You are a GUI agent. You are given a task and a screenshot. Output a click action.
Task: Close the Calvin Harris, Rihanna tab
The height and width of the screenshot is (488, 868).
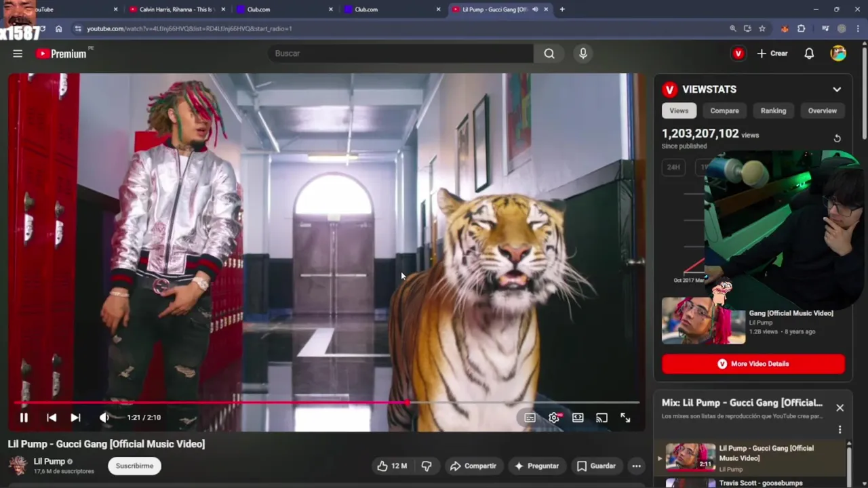coord(223,9)
